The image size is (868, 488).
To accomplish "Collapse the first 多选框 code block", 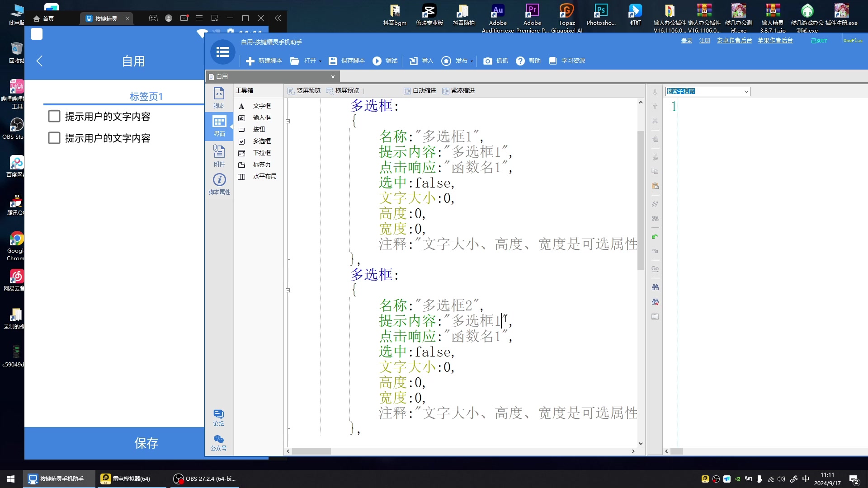I will click(288, 122).
